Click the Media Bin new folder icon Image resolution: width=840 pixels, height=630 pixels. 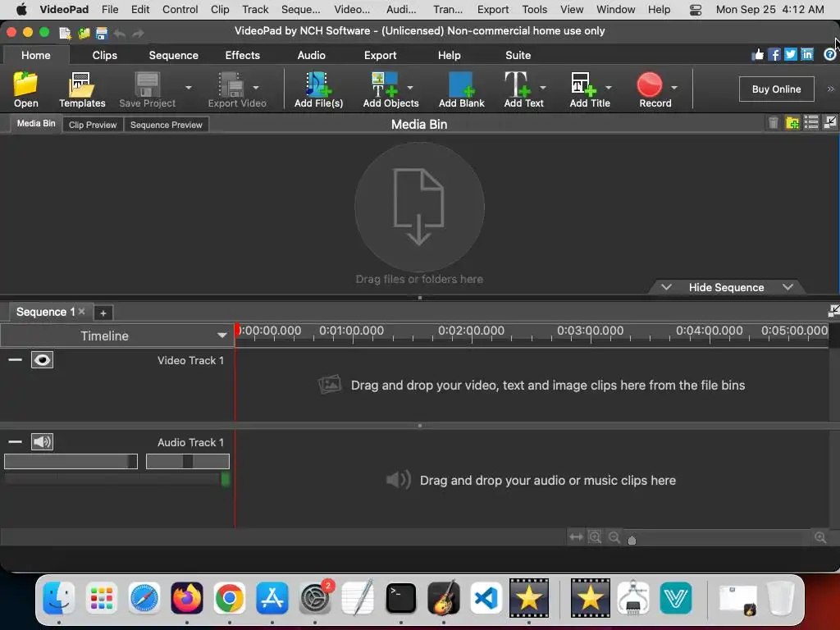tap(792, 123)
